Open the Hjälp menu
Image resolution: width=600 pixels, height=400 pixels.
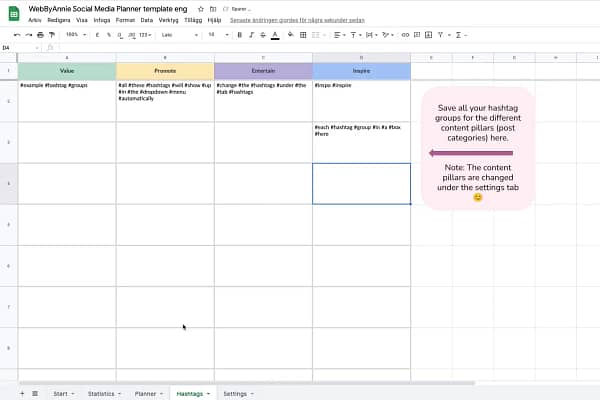pos(214,20)
